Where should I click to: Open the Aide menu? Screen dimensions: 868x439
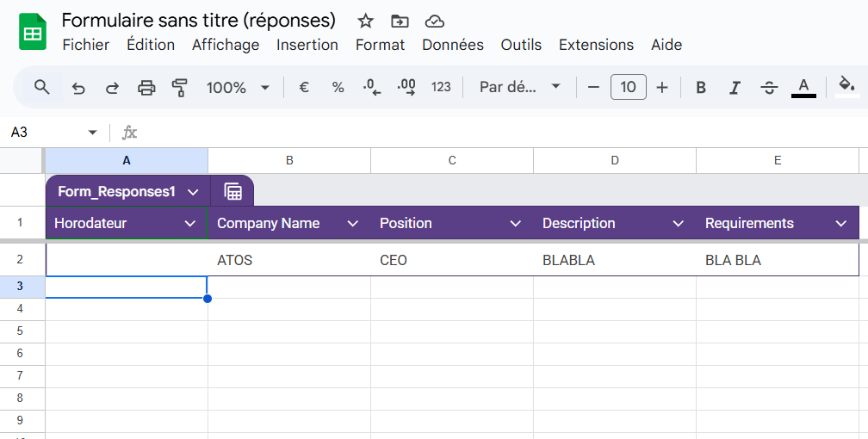[666, 45]
